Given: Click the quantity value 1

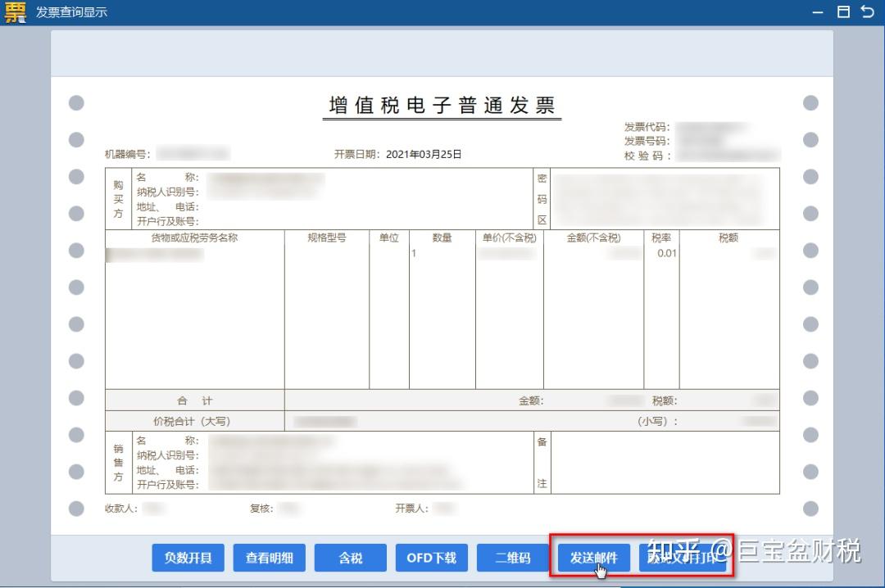Looking at the screenshot, I should coord(414,253).
